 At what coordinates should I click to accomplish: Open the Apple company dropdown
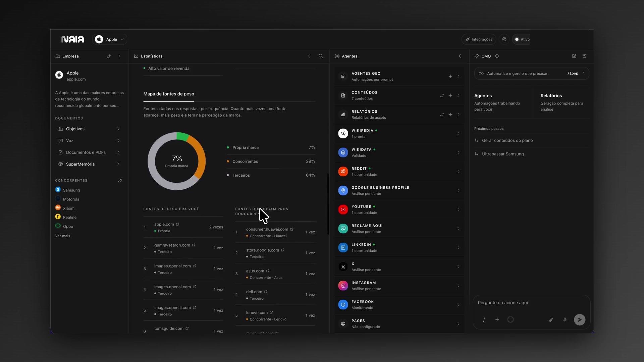click(109, 39)
